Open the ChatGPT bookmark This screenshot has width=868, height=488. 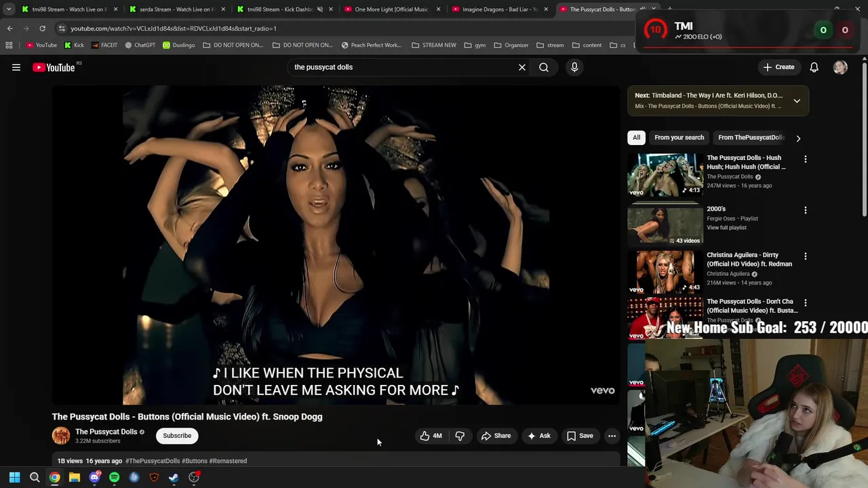pos(140,45)
